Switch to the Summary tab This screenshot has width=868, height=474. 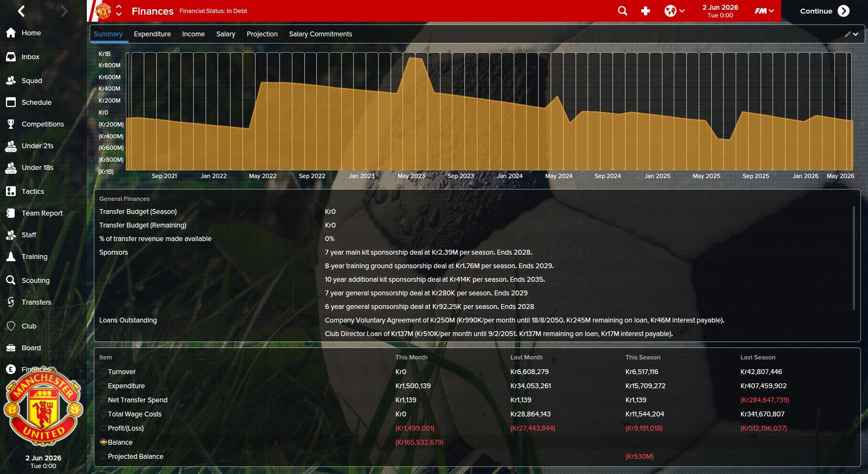point(108,34)
